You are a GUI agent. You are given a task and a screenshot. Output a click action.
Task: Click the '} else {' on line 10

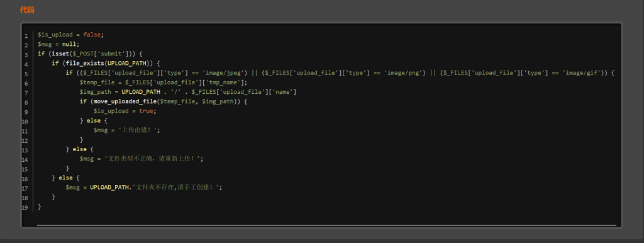point(94,121)
